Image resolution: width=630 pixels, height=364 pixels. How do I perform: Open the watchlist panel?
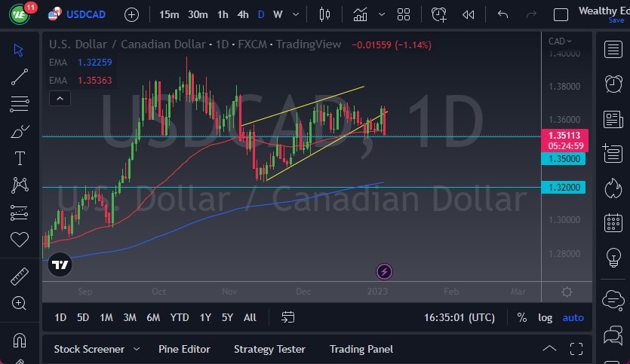(x=613, y=50)
